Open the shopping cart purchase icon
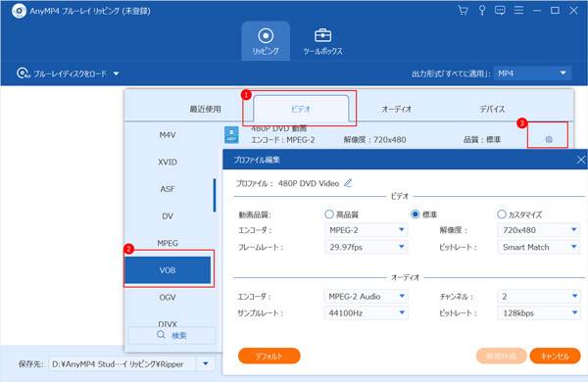The height and width of the screenshot is (382, 588). click(463, 10)
